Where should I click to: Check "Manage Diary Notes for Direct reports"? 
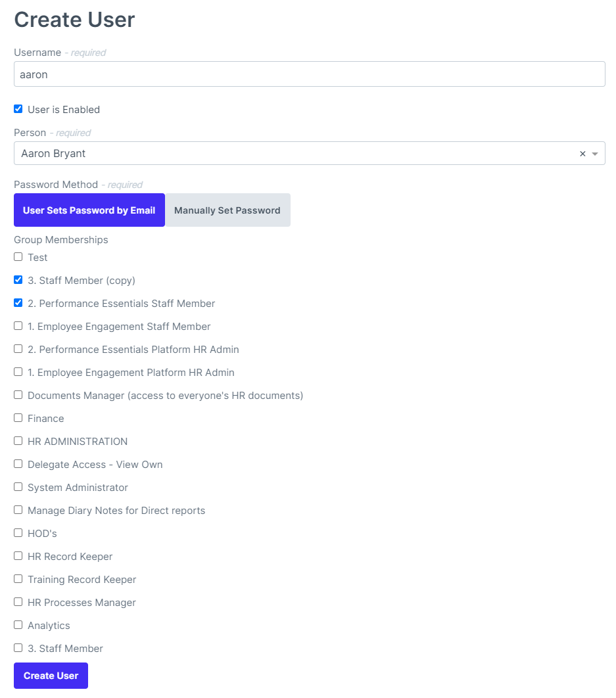[18, 509]
